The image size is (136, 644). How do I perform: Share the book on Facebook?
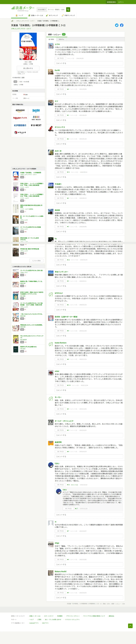(x=121, y=25)
